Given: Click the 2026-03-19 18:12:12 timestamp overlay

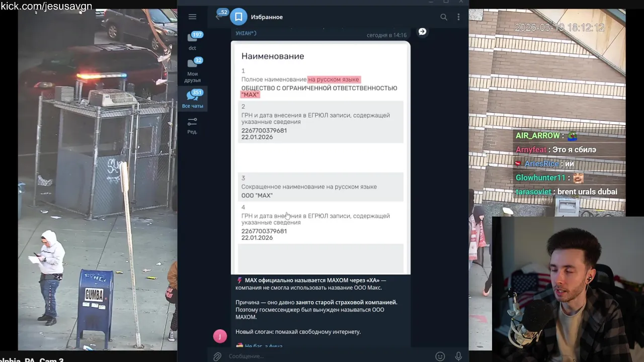Looking at the screenshot, I should (x=559, y=28).
